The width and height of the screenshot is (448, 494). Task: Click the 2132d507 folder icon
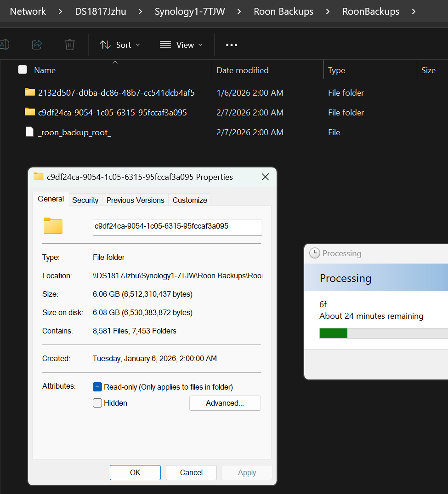pyautogui.click(x=30, y=92)
